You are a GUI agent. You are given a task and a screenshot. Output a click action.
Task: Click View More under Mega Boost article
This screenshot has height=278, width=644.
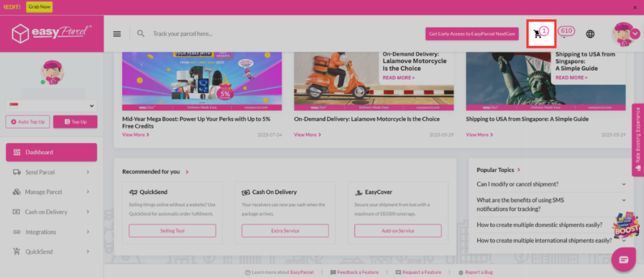coord(135,135)
